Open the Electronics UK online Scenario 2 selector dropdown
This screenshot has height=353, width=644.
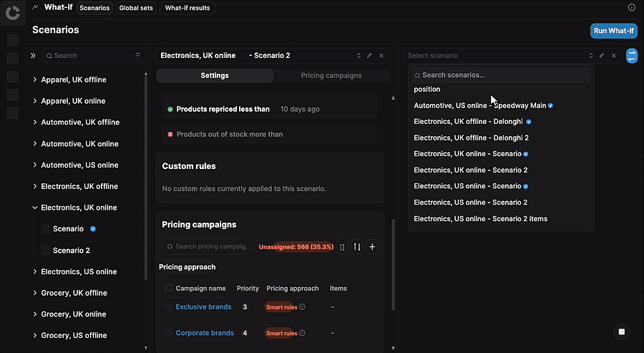358,55
